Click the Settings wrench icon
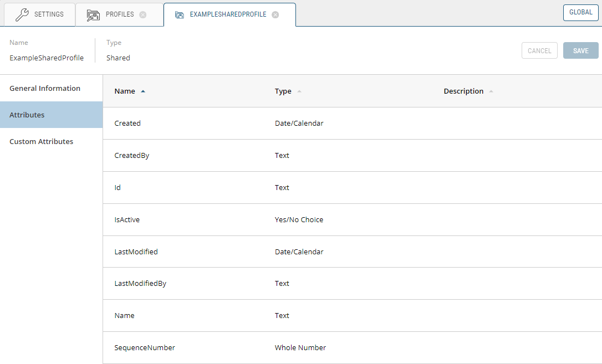 pyautogui.click(x=22, y=14)
